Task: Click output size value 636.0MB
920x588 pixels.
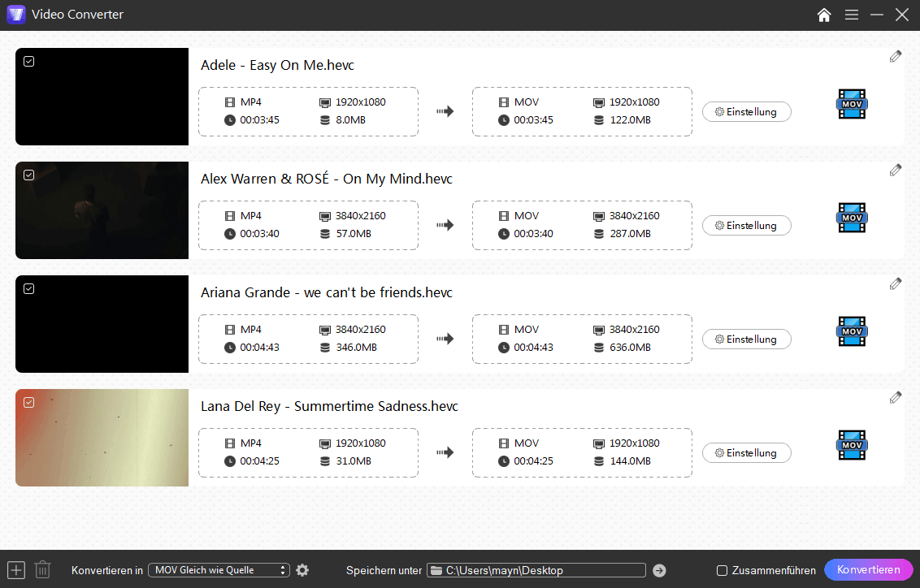Action: pyautogui.click(x=630, y=348)
